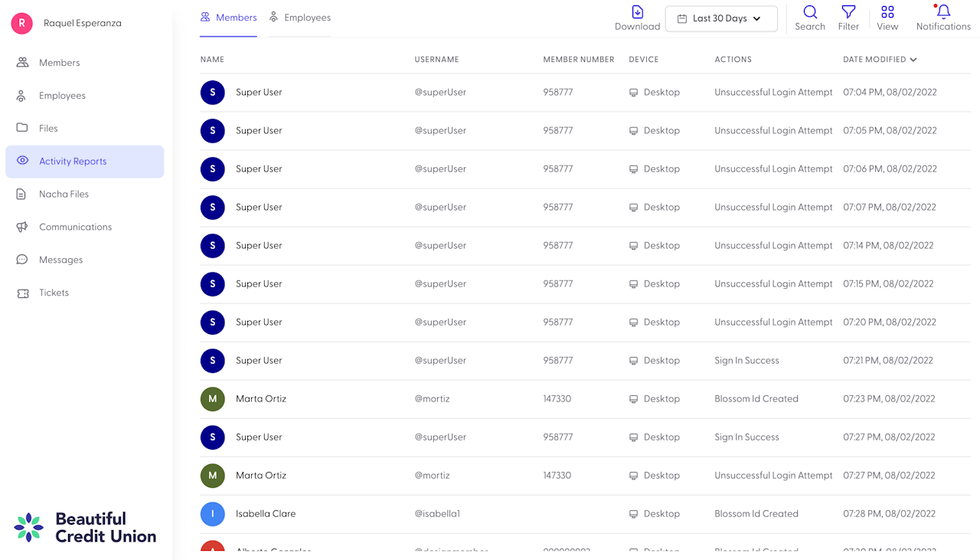Go to Files in sidebar
Screen dimensions: 980x560
pyautogui.click(x=48, y=129)
